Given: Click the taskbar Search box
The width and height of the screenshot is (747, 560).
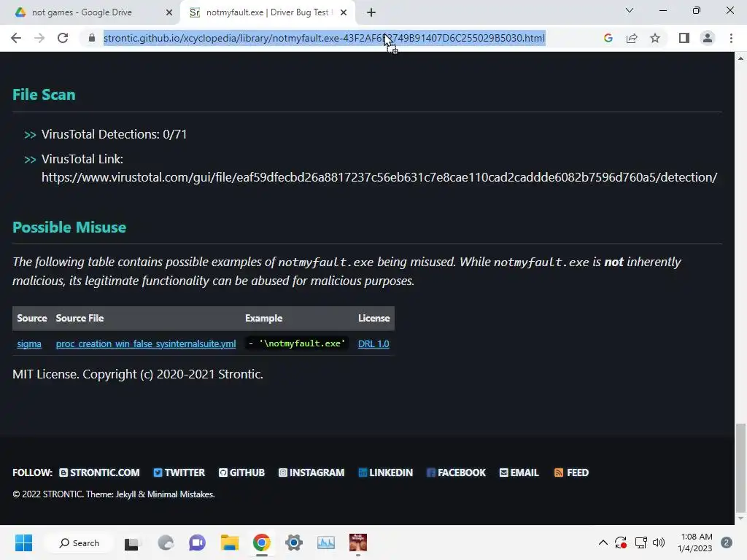Looking at the screenshot, I should [x=79, y=542].
